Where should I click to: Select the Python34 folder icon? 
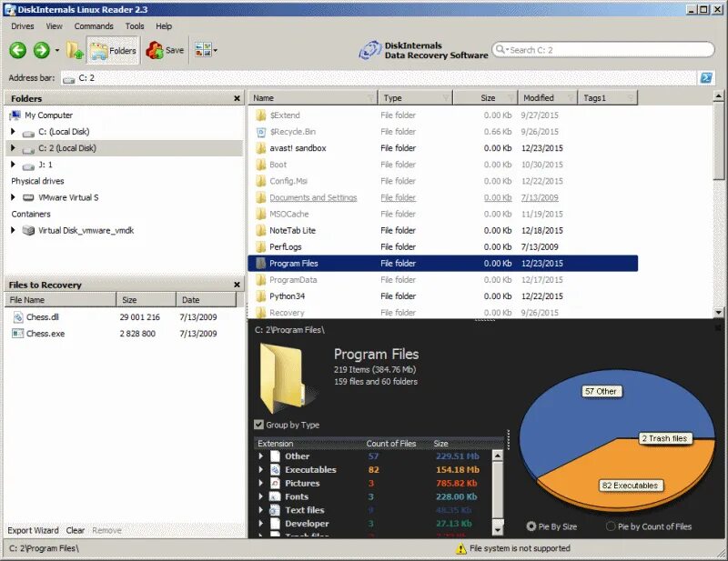click(x=261, y=296)
